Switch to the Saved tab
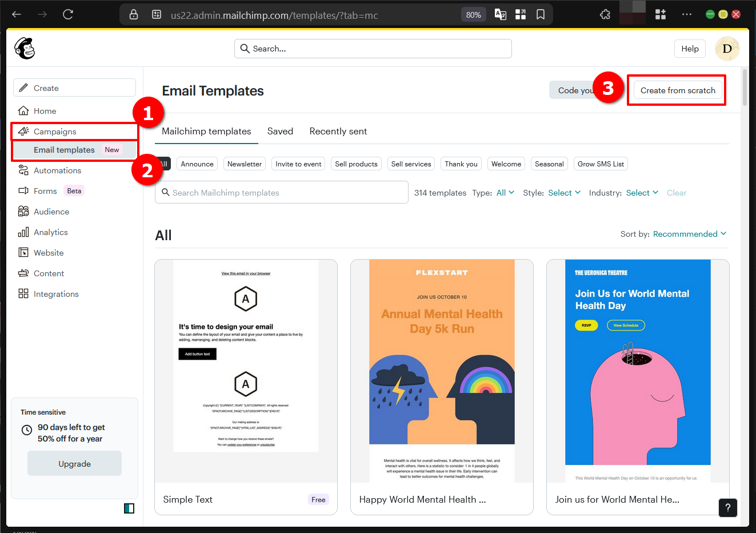The image size is (756, 533). (280, 131)
